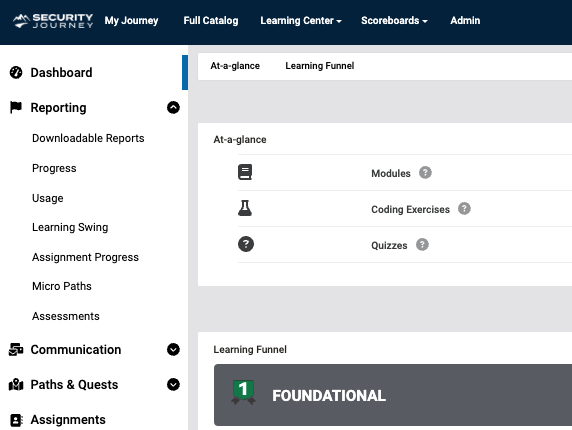Open help tooltip next to Quizzes
Screen dimensions: 572x430
(x=422, y=244)
